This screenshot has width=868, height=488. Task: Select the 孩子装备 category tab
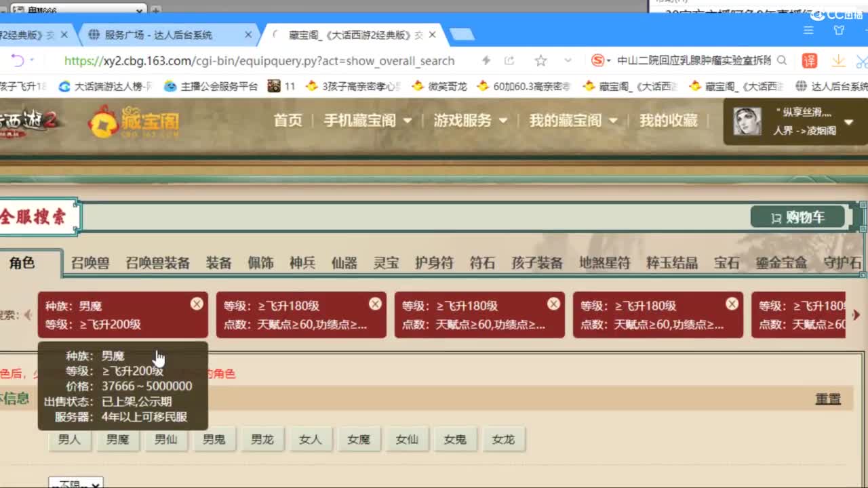537,263
